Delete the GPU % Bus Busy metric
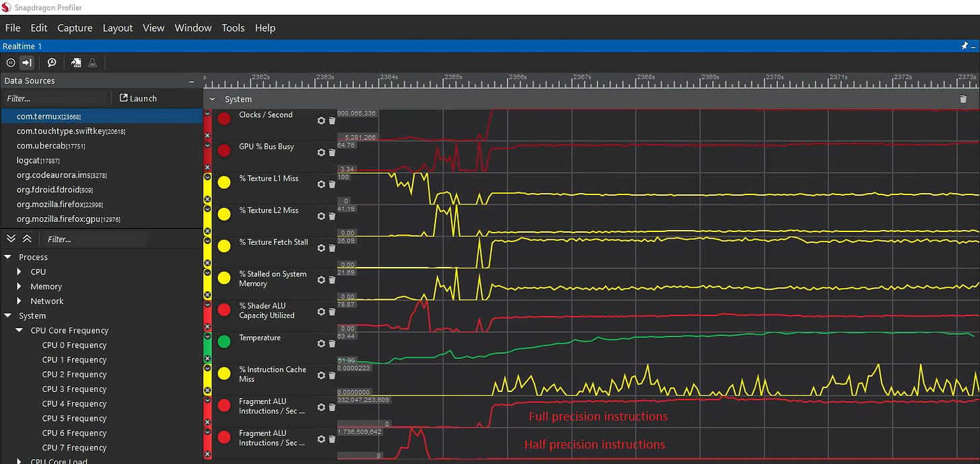Screen dimensions: 980x464 [x=332, y=153]
